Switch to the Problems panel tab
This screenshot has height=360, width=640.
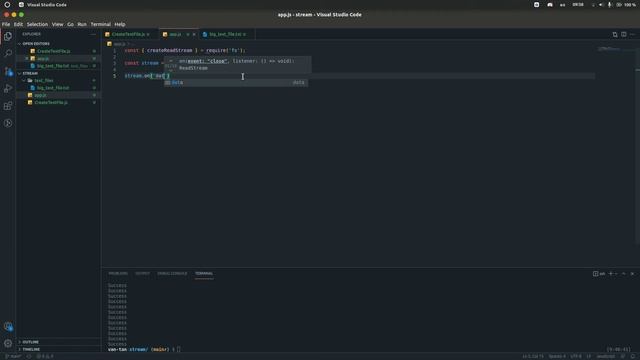click(x=118, y=273)
